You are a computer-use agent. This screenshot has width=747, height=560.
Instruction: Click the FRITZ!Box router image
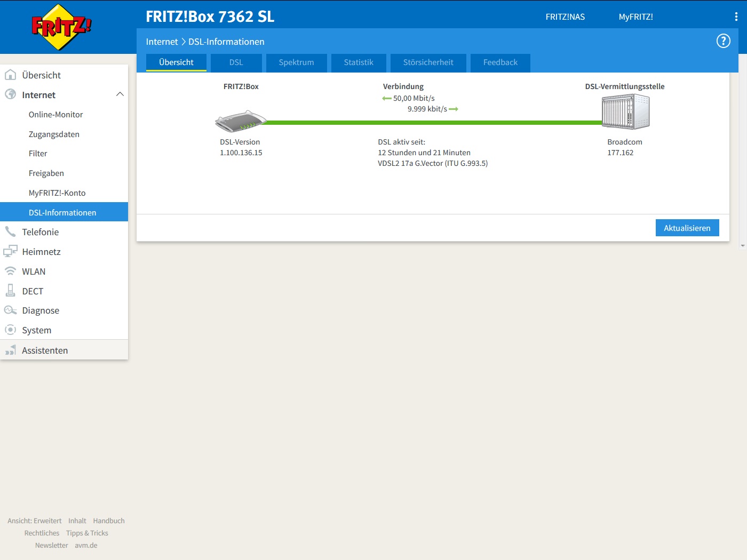pyautogui.click(x=241, y=122)
